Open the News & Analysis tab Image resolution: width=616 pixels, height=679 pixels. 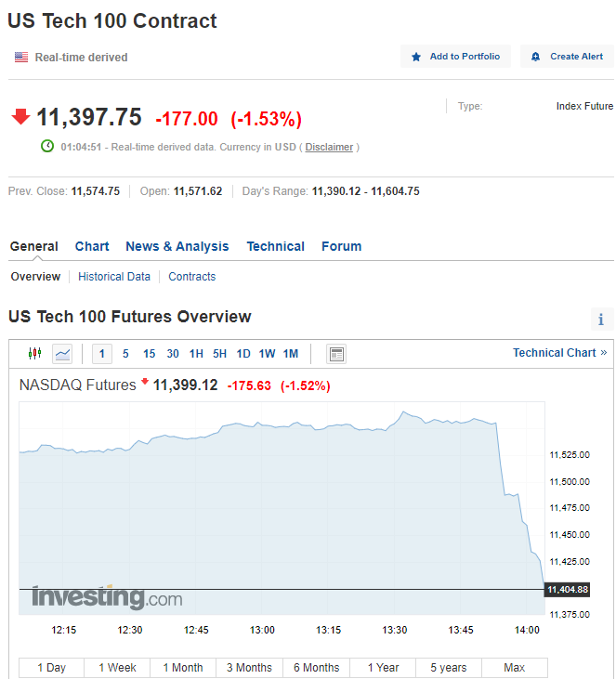tap(177, 246)
